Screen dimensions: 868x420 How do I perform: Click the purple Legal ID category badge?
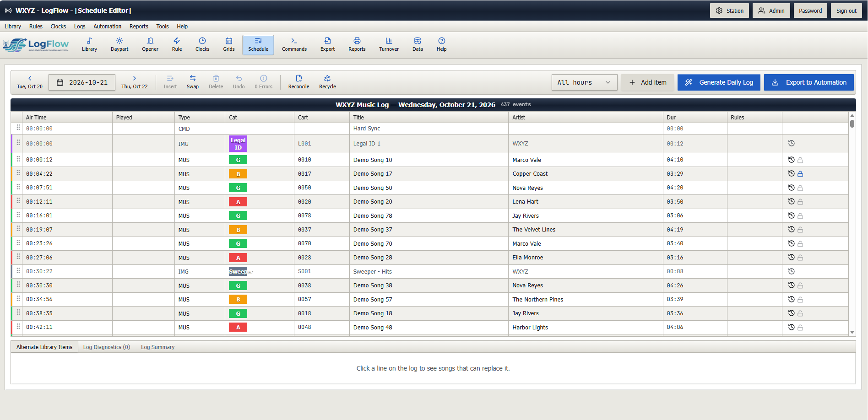[238, 144]
